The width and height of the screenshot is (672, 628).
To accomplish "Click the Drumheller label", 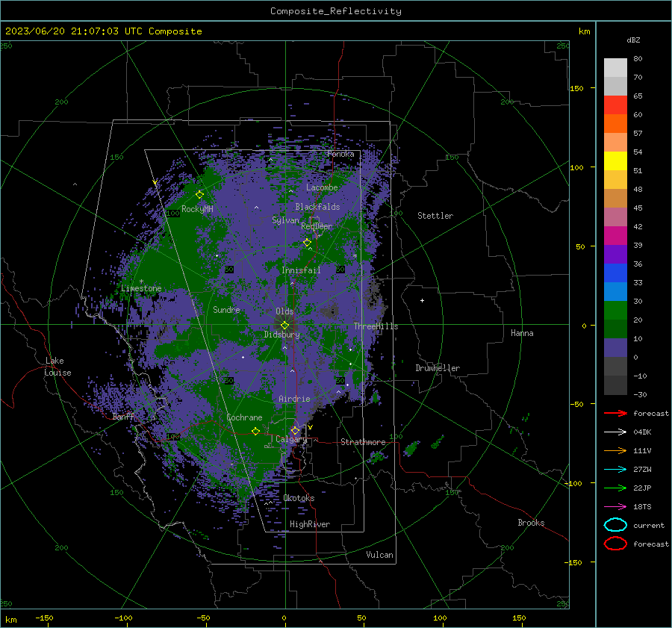I will [438, 368].
